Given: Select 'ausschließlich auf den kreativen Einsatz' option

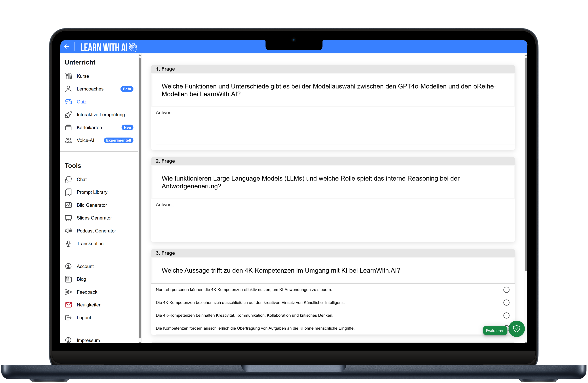Looking at the screenshot, I should pos(506,303).
